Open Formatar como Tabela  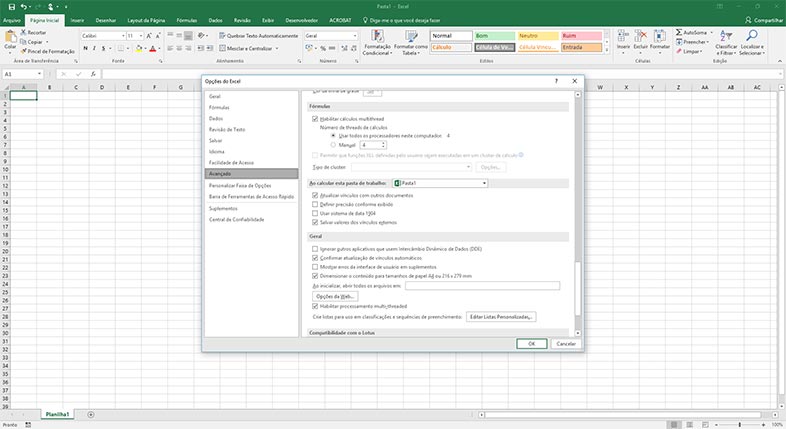pyautogui.click(x=411, y=42)
